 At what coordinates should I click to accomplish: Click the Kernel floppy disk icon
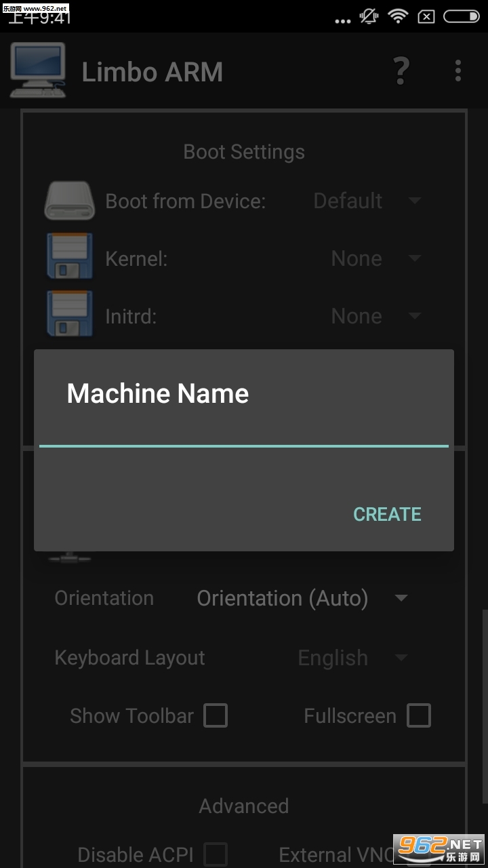(70, 257)
